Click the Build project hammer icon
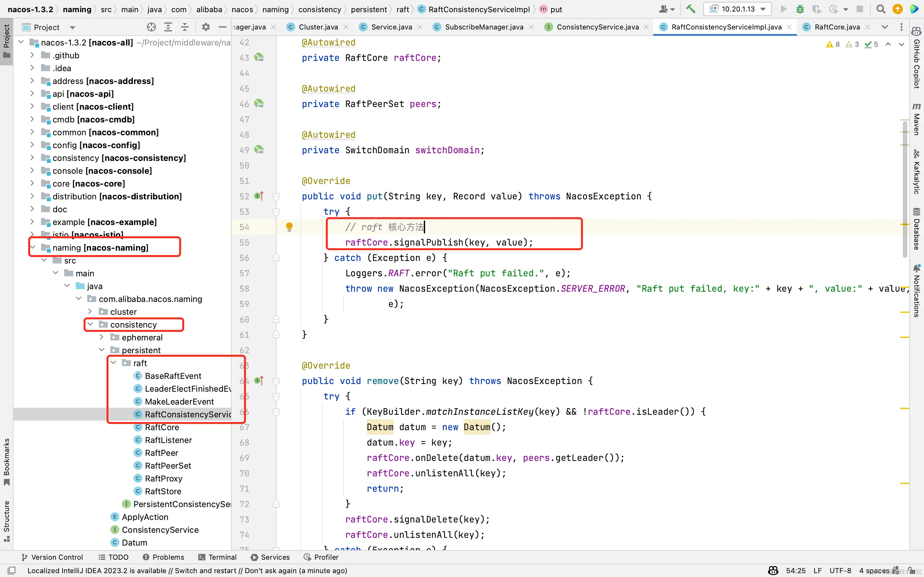This screenshot has height=577, width=924. pyautogui.click(x=690, y=9)
